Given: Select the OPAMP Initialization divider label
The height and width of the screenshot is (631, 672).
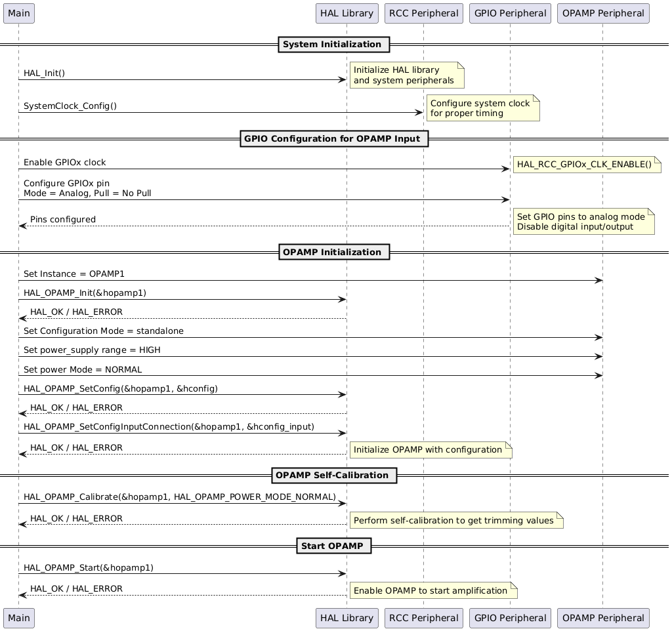Looking at the screenshot, I should [334, 252].
